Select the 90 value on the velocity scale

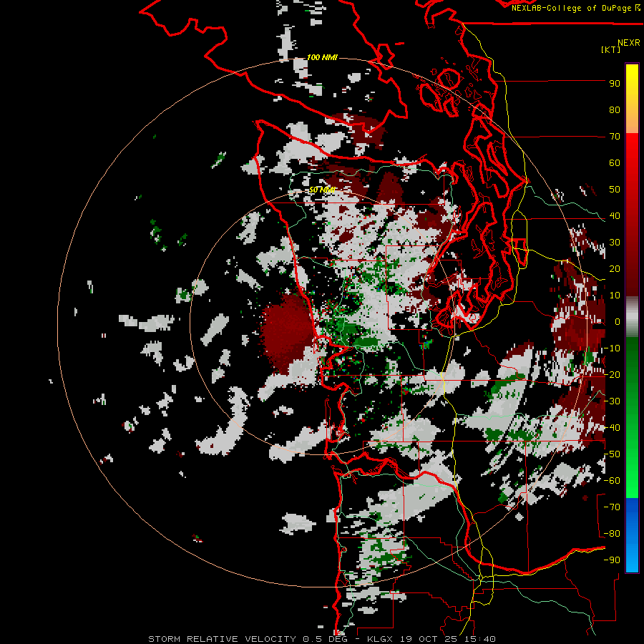[615, 84]
